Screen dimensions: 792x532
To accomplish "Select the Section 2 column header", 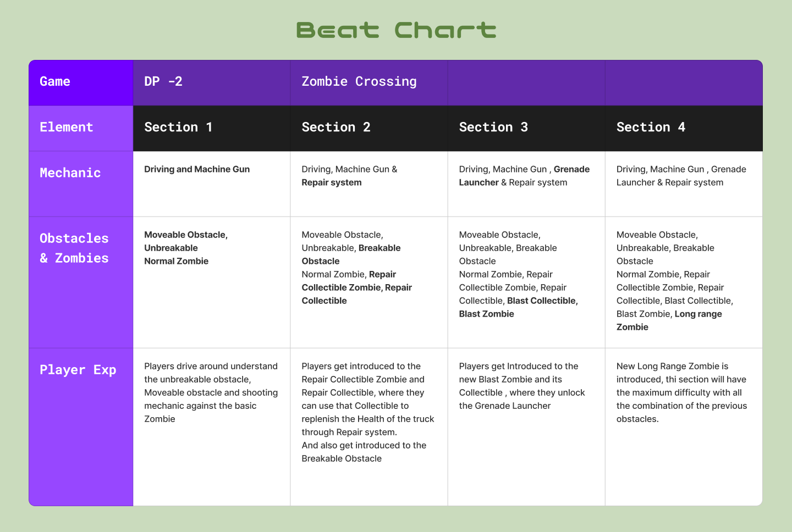I will pos(336,128).
